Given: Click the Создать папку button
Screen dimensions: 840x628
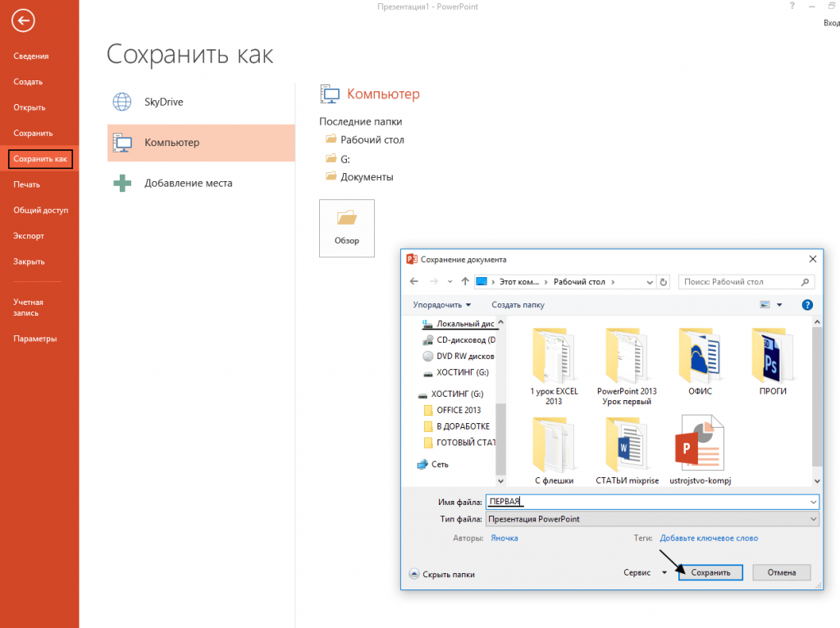Looking at the screenshot, I should pos(518,305).
